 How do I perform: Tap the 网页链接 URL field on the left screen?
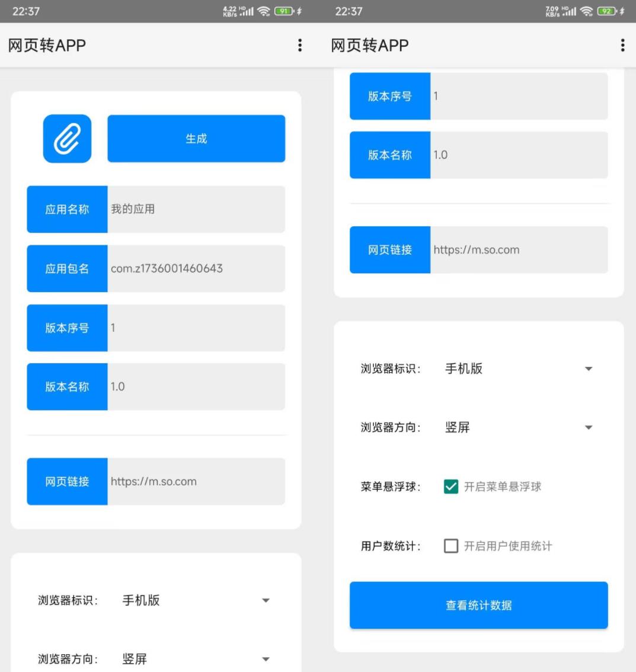[x=196, y=481]
